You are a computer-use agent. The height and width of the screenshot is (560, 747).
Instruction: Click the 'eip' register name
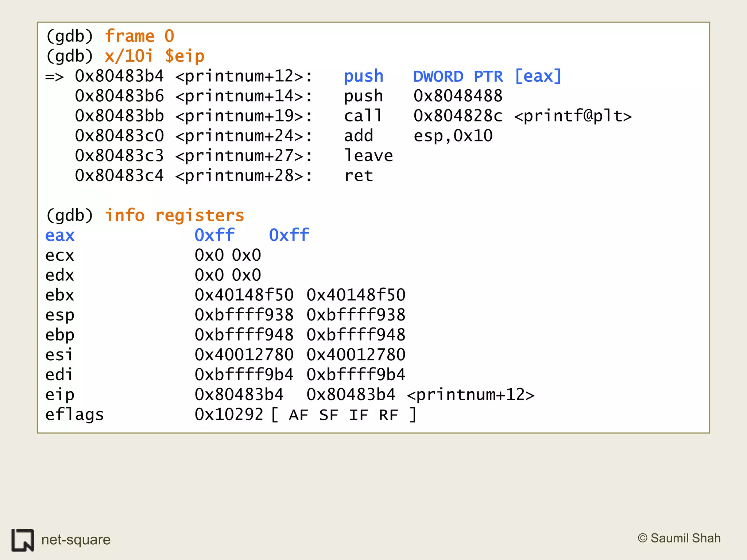click(x=60, y=395)
